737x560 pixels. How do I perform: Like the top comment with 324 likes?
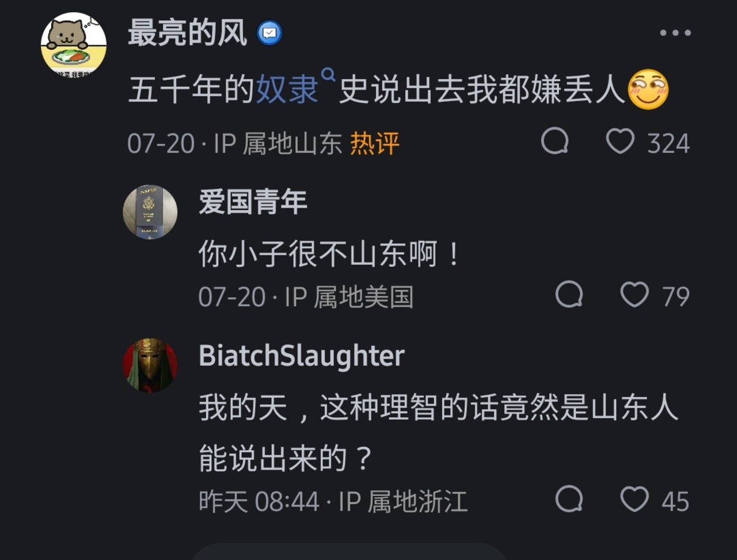620,142
